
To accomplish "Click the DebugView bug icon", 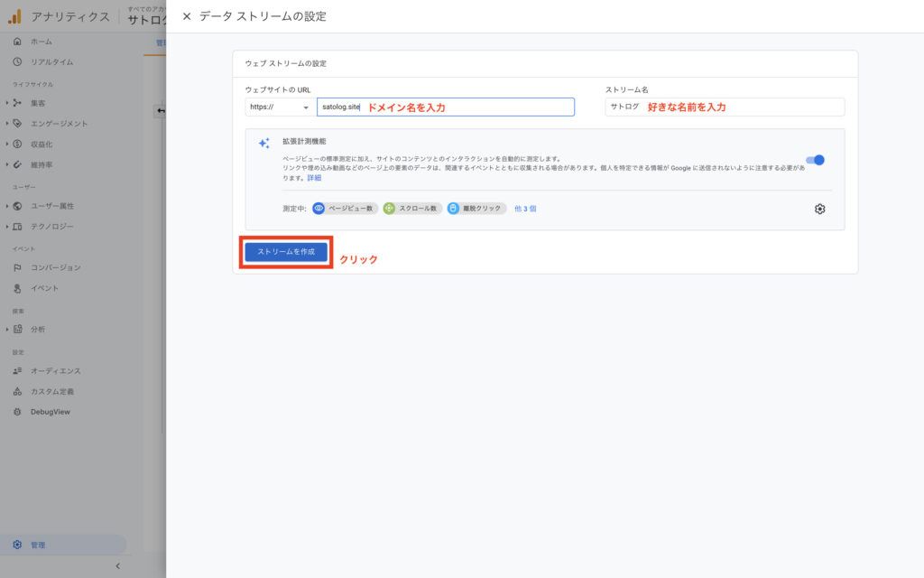I will coord(17,412).
